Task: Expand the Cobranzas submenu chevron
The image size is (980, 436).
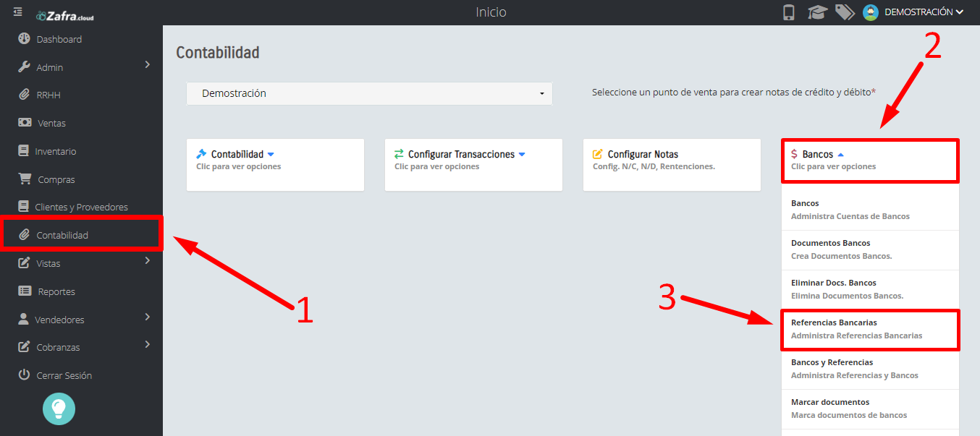Action: 148,345
